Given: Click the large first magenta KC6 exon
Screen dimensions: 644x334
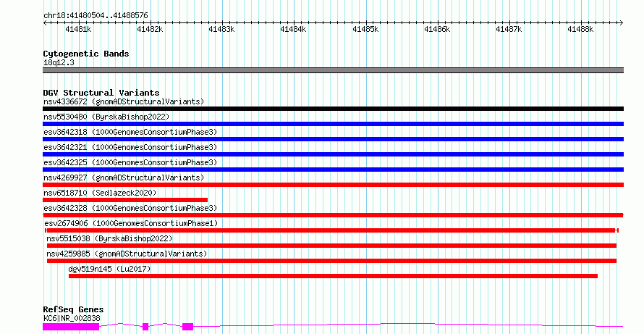Looking at the screenshot, I should [71, 327].
